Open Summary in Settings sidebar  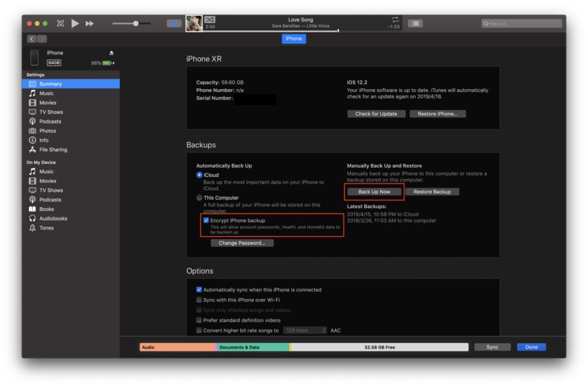click(x=71, y=84)
